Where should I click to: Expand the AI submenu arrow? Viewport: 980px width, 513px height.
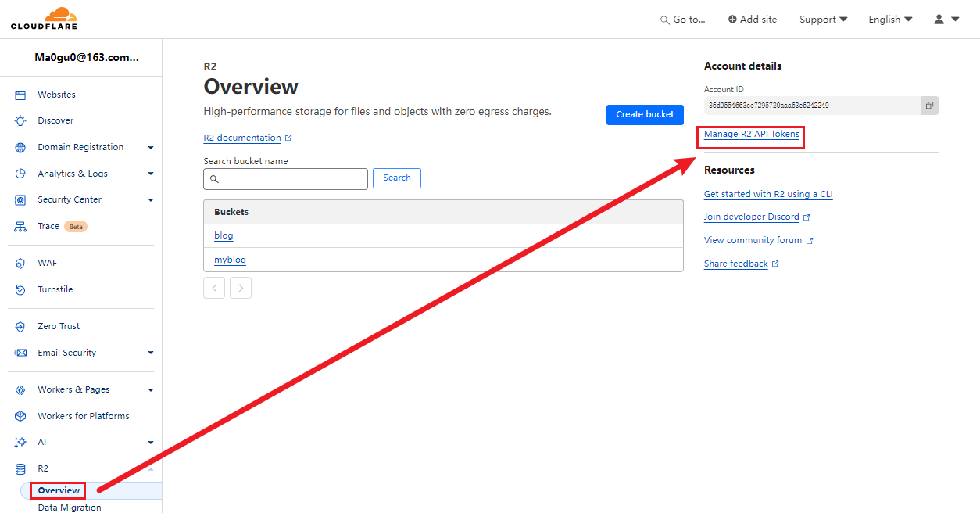click(151, 442)
